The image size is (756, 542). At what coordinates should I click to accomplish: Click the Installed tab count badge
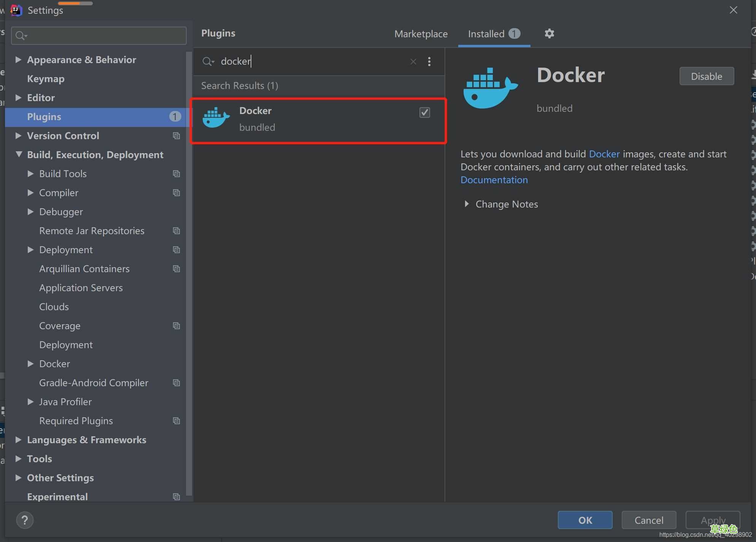pyautogui.click(x=515, y=34)
